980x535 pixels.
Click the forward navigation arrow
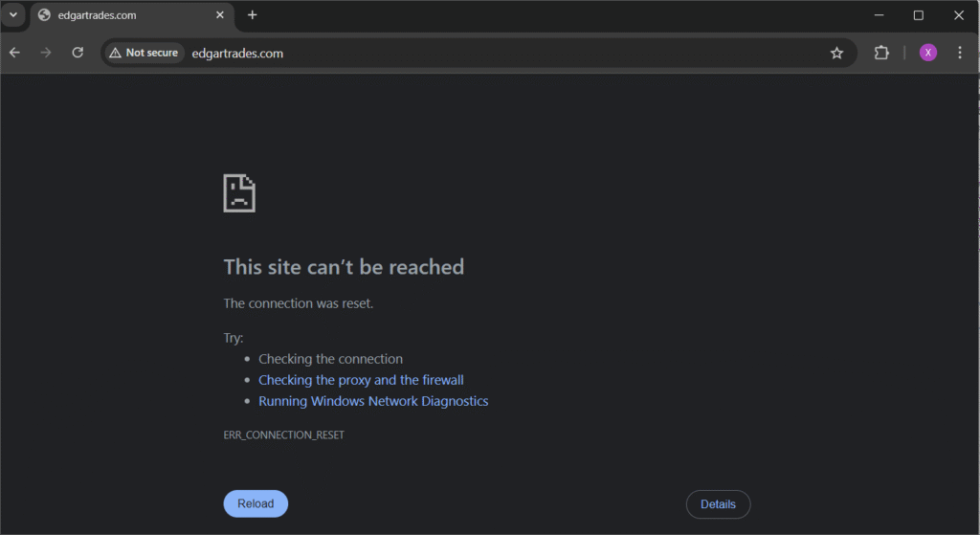tap(46, 53)
